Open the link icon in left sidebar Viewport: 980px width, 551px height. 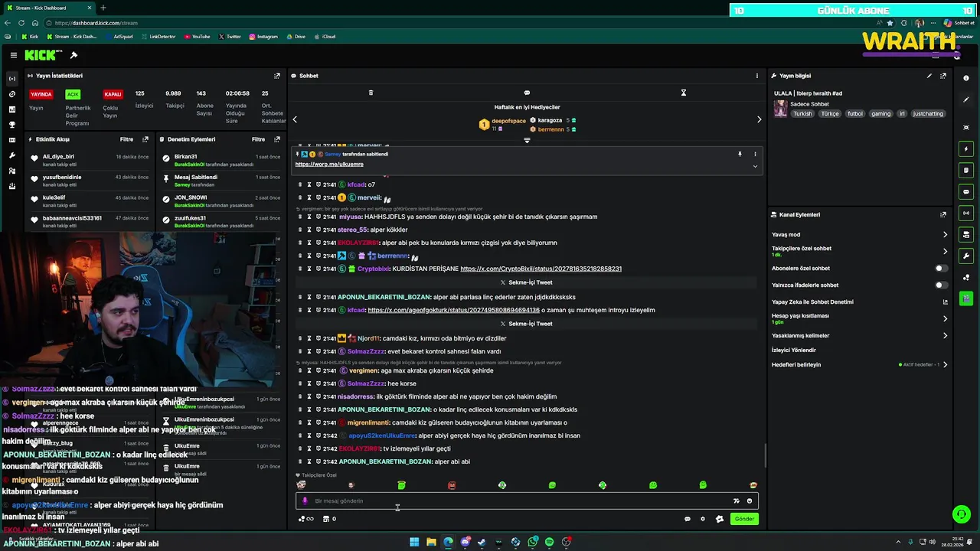(x=11, y=94)
